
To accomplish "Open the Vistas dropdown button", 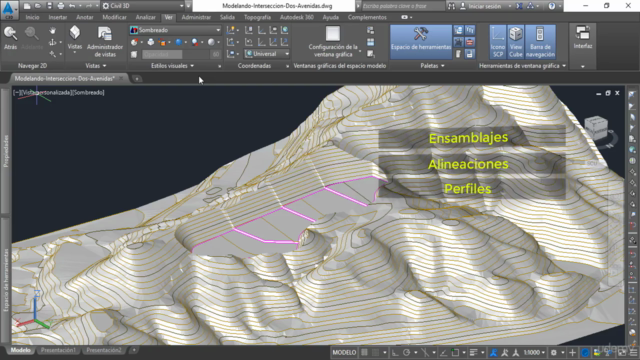I will pyautogui.click(x=75, y=39).
